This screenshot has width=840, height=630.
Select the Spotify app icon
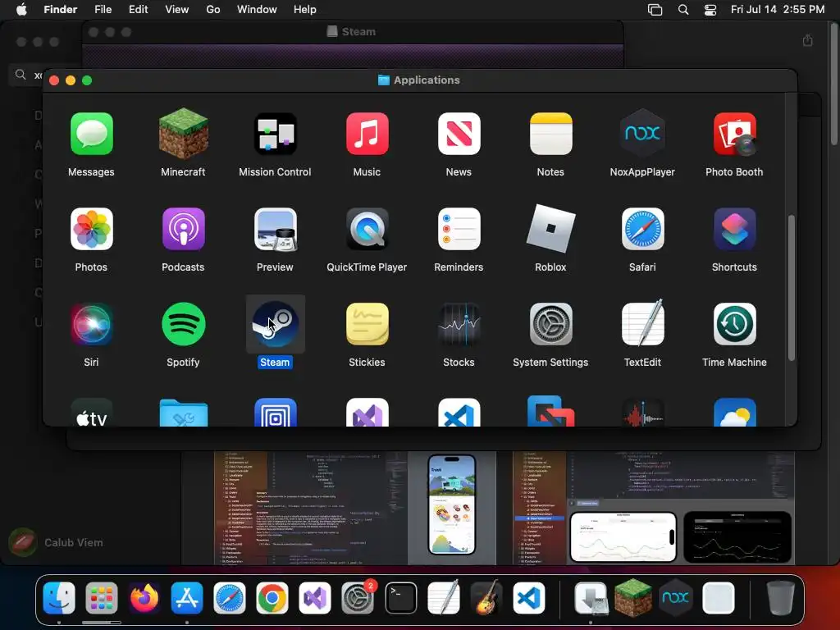pyautogui.click(x=183, y=324)
